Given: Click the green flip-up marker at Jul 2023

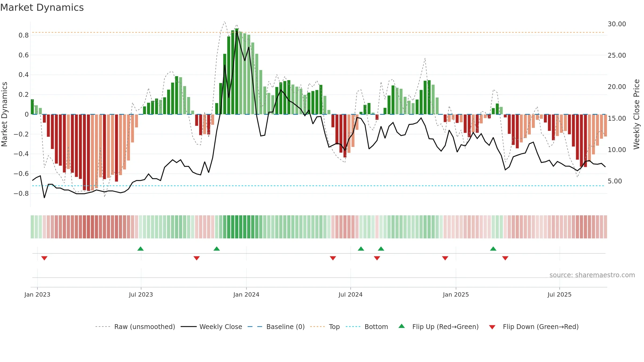Looking at the screenshot, I should click(x=140, y=249).
